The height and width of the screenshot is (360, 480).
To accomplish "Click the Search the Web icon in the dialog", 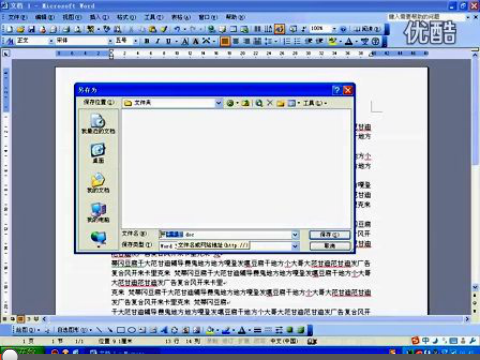I will (x=259, y=103).
